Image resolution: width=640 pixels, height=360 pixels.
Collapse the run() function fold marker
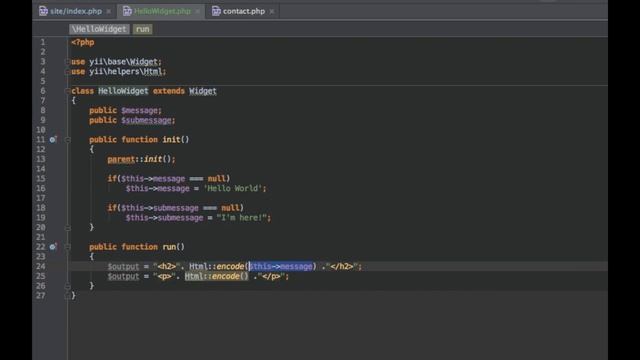pyautogui.click(x=67, y=247)
